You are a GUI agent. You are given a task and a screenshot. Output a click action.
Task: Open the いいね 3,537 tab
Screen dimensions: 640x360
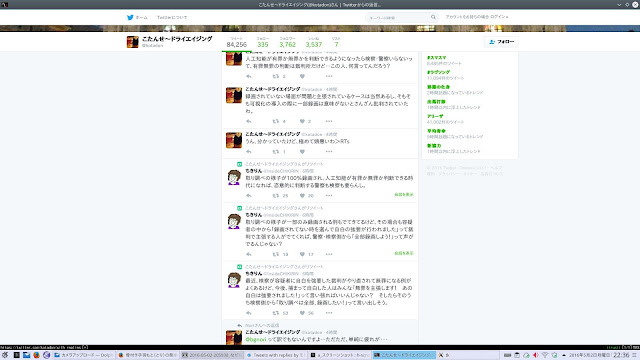(313, 42)
